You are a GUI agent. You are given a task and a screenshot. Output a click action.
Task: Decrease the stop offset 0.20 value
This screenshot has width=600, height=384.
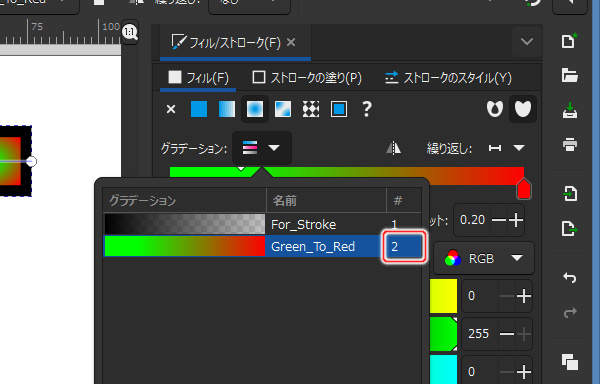coord(498,220)
